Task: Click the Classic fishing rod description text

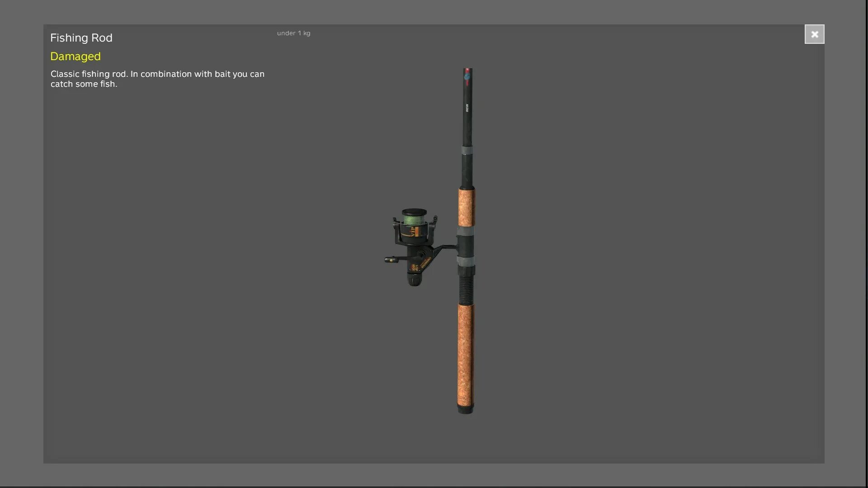Action: click(x=157, y=79)
